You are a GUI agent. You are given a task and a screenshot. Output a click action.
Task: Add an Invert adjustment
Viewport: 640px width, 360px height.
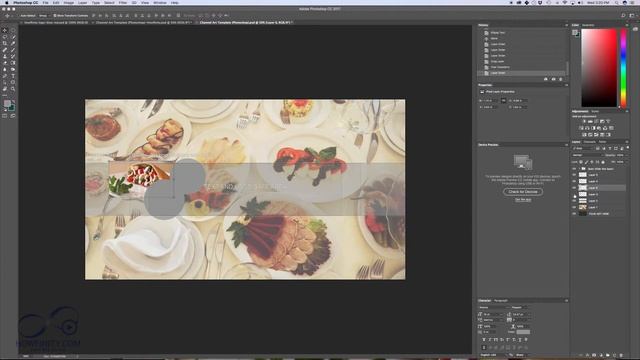click(584, 135)
